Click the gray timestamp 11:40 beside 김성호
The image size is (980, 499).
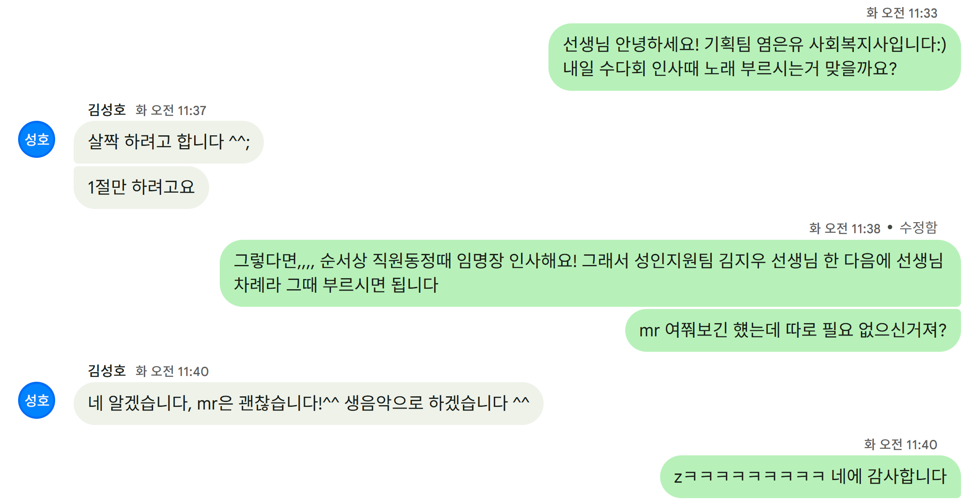click(172, 371)
